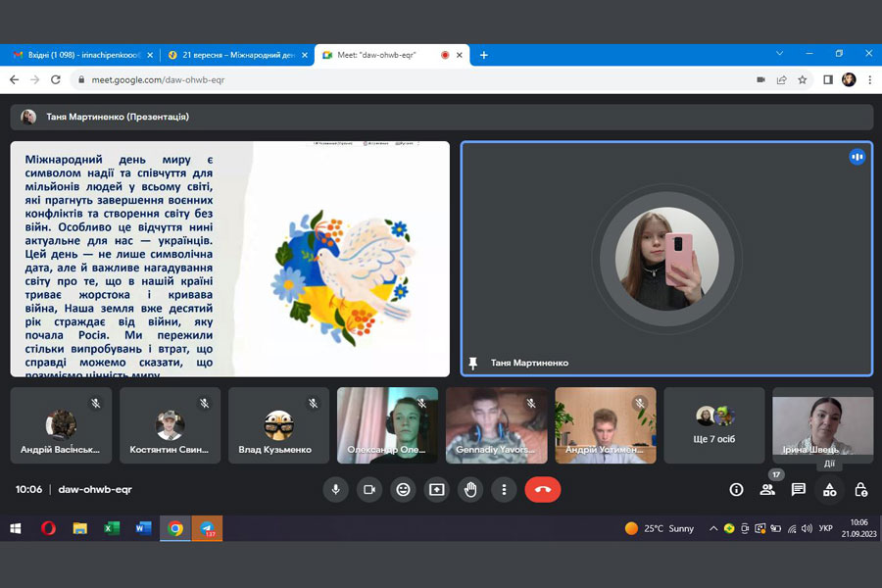Open the emoji reactions button
This screenshot has width=882, height=588.
click(x=404, y=490)
